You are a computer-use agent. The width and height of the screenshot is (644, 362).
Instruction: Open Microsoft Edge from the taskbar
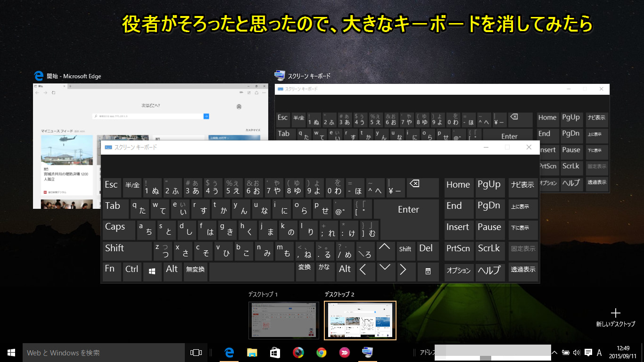(x=230, y=353)
